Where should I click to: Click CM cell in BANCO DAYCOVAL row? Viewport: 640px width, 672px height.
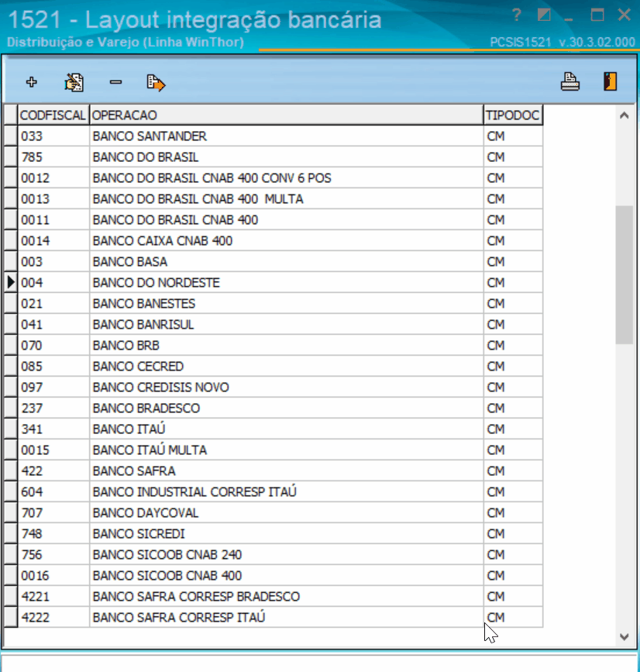513,512
